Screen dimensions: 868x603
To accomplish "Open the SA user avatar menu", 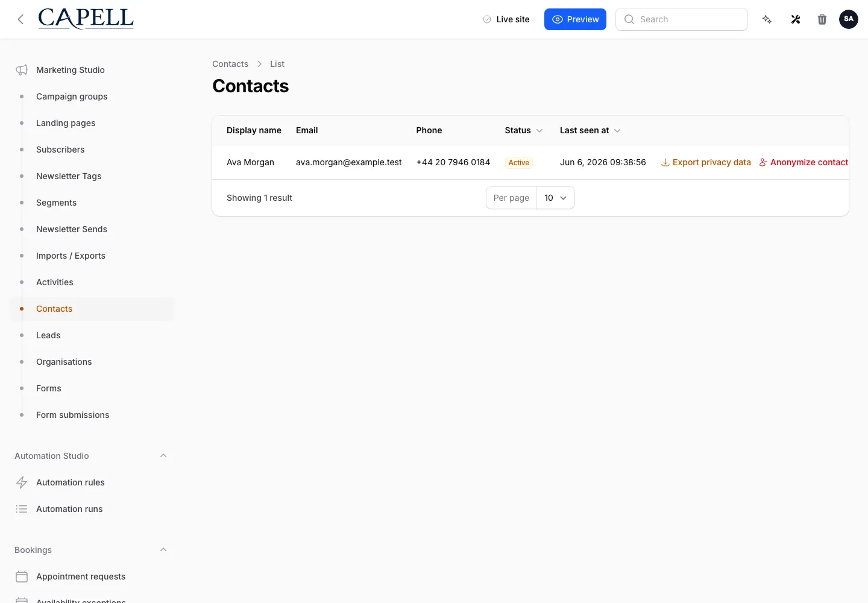I will click(849, 19).
